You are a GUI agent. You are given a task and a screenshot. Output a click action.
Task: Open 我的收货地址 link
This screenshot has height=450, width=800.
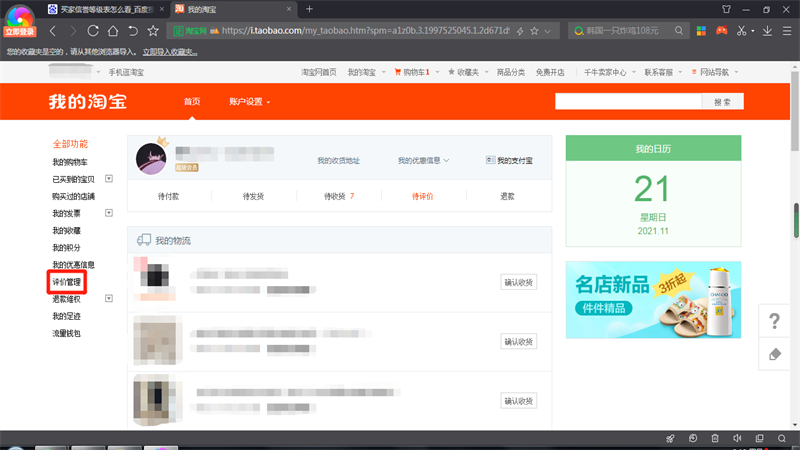(338, 160)
